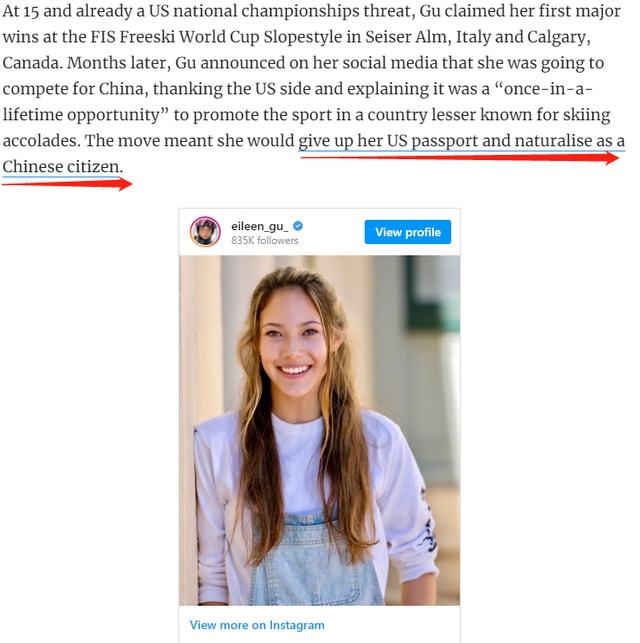Open the embedded Instagram photo

tap(319, 430)
